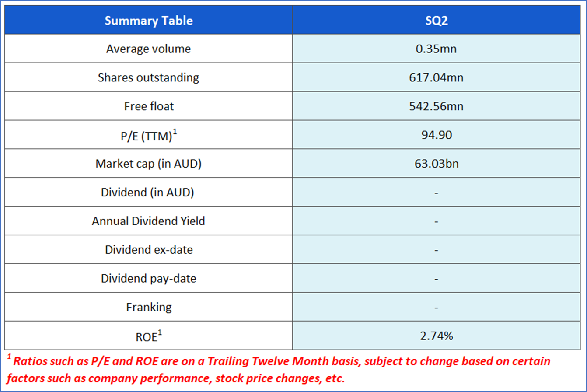Click the Average volume row label
The width and height of the screenshot is (587, 392).
(148, 49)
